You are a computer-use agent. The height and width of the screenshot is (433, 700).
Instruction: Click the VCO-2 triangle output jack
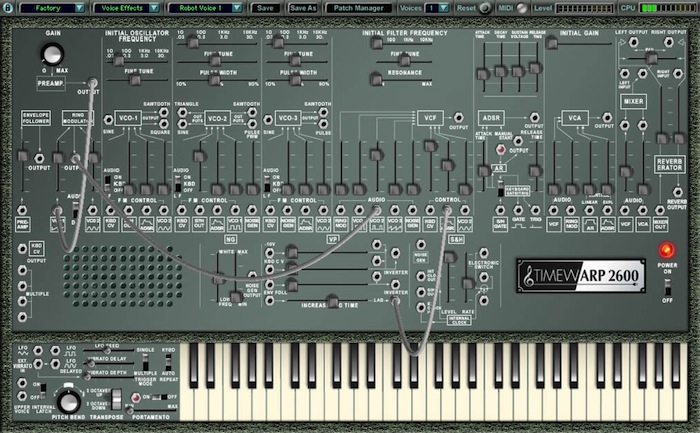click(182, 112)
